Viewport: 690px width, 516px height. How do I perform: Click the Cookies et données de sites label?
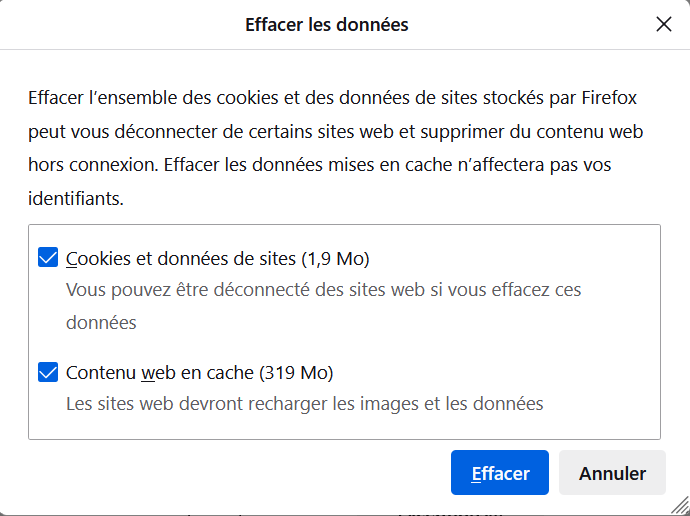click(182, 259)
